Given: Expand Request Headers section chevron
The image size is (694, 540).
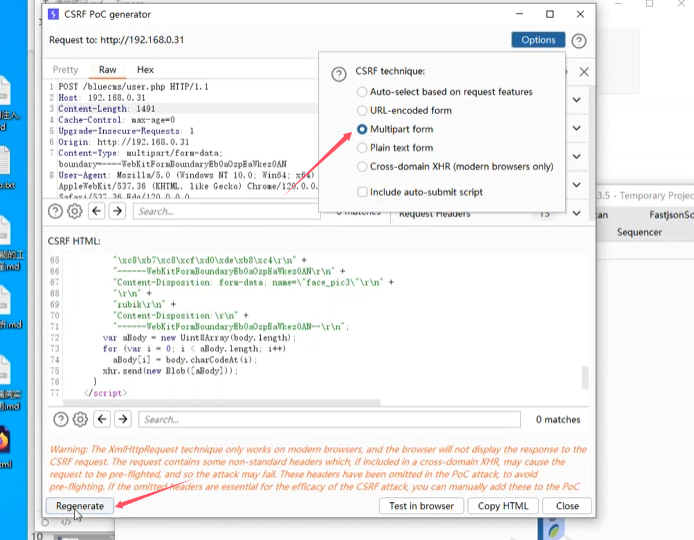Looking at the screenshot, I should click(576, 213).
